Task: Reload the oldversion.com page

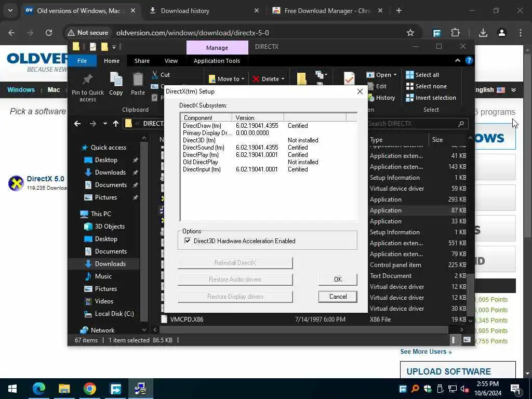Action: click(x=49, y=33)
